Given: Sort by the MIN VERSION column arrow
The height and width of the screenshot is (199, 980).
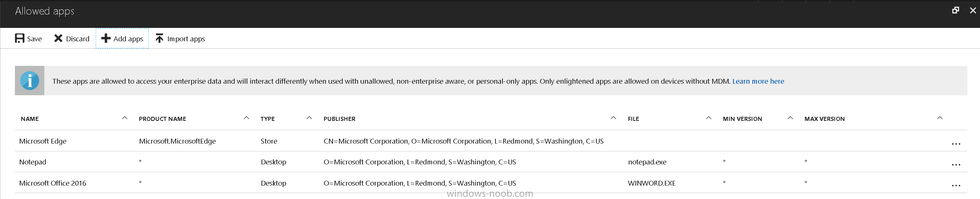Looking at the screenshot, I should click(790, 118).
